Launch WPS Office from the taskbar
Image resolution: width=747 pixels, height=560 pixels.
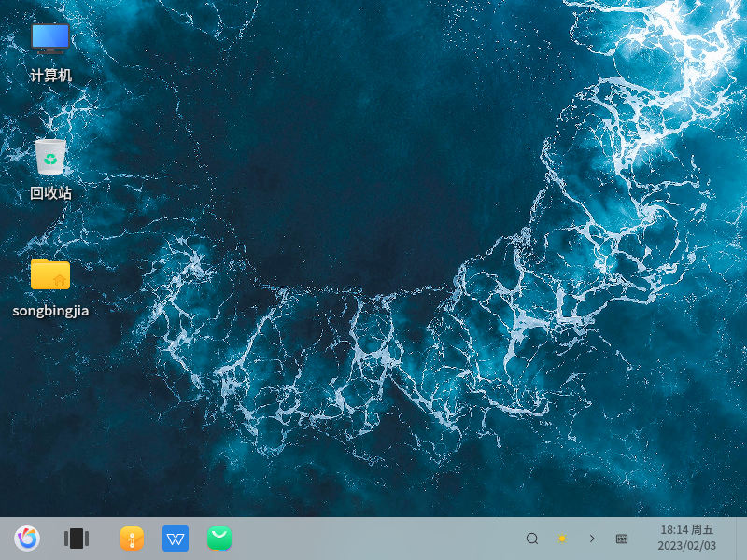pyautogui.click(x=176, y=539)
